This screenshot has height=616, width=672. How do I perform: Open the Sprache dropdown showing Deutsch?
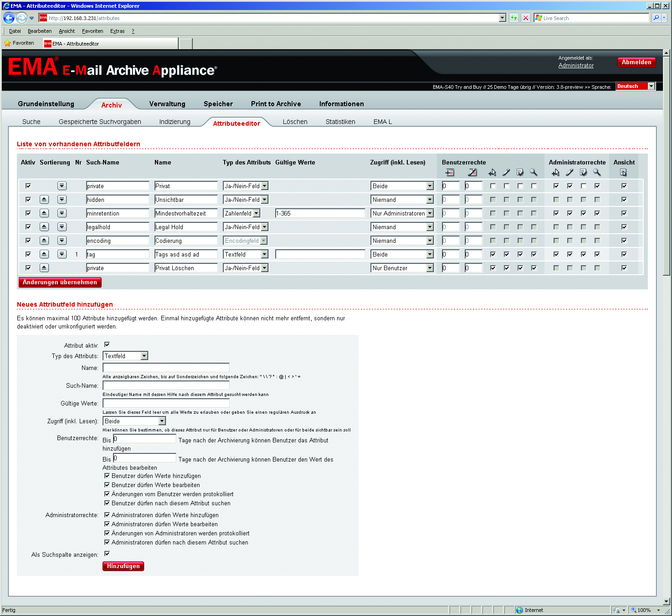point(651,86)
